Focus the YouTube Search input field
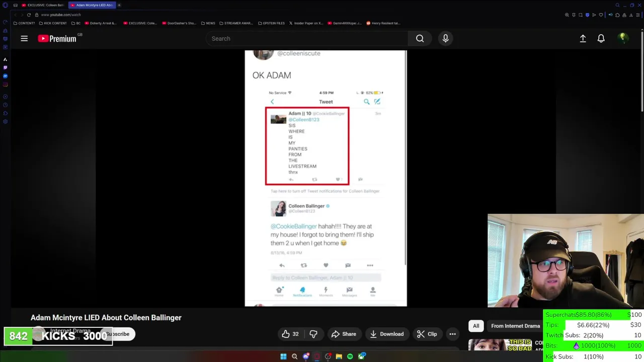 pos(307,38)
